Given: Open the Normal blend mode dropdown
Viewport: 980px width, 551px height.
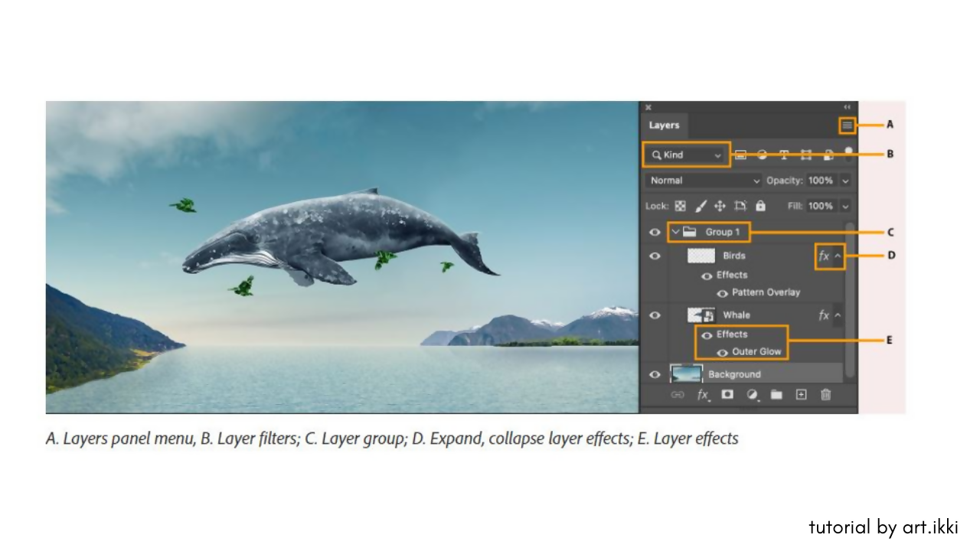Looking at the screenshot, I should click(x=704, y=181).
